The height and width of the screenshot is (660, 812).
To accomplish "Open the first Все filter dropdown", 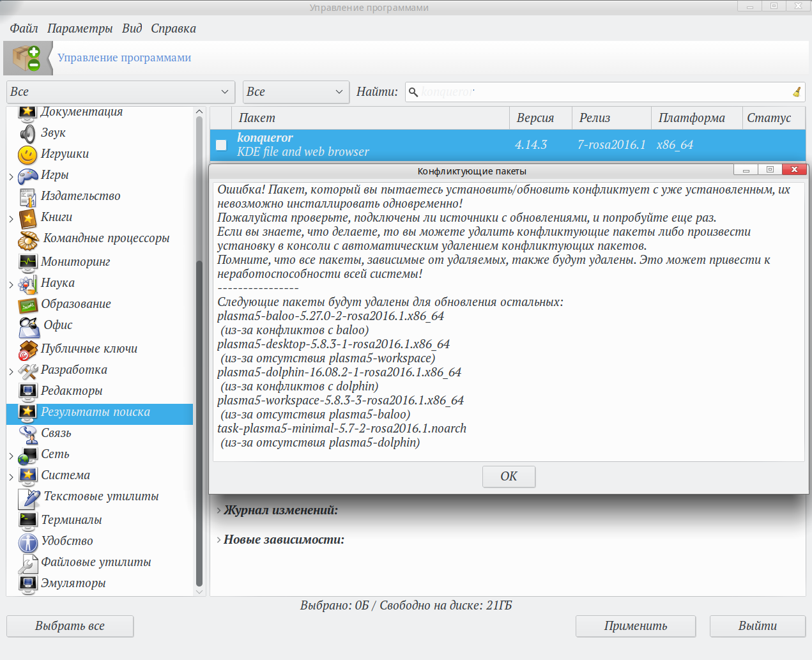I will pos(121,92).
